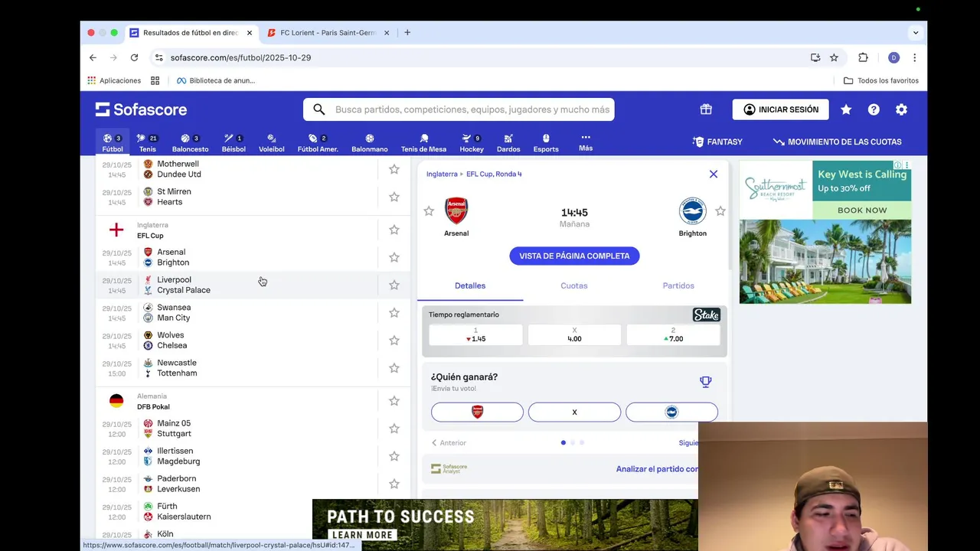Select home win odds 1.45

click(x=475, y=334)
